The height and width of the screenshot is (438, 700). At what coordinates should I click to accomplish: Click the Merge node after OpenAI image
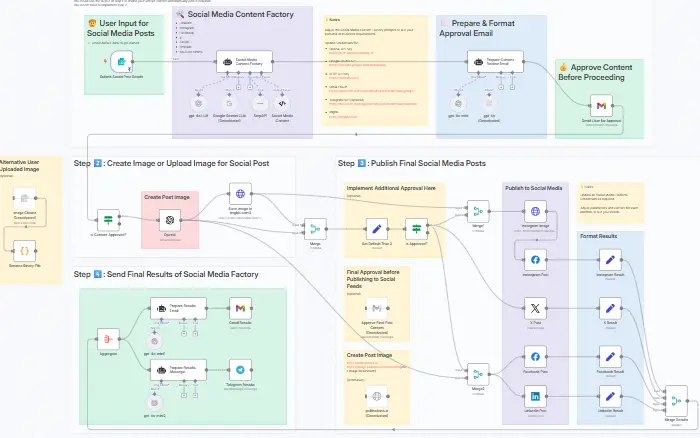tap(315, 229)
